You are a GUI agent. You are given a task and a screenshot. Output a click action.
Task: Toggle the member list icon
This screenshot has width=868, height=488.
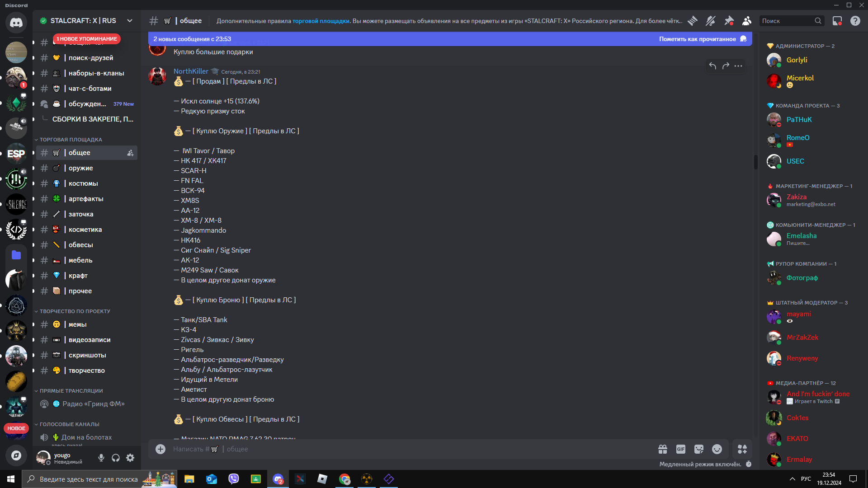point(747,21)
